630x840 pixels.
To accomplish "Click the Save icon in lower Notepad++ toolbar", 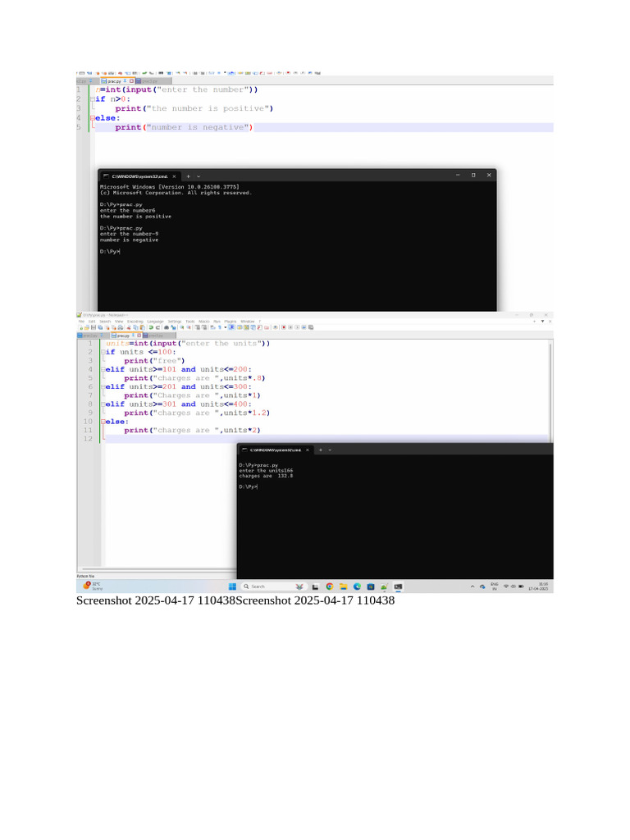I will point(94,327).
